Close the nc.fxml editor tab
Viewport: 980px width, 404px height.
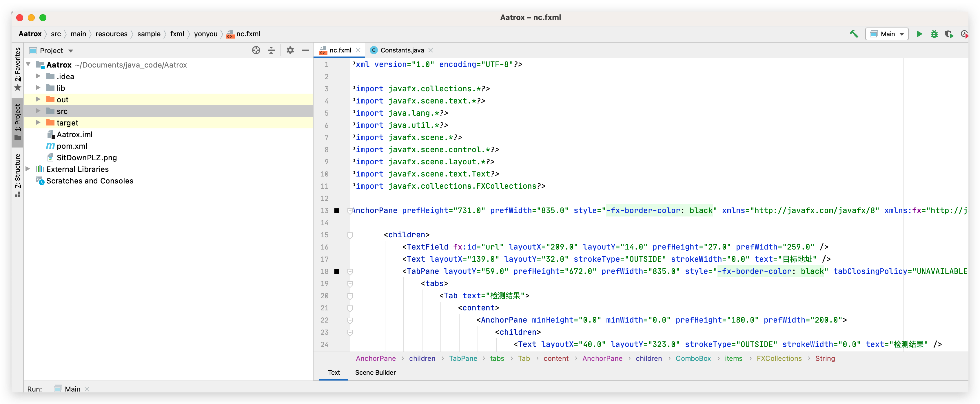(x=358, y=50)
